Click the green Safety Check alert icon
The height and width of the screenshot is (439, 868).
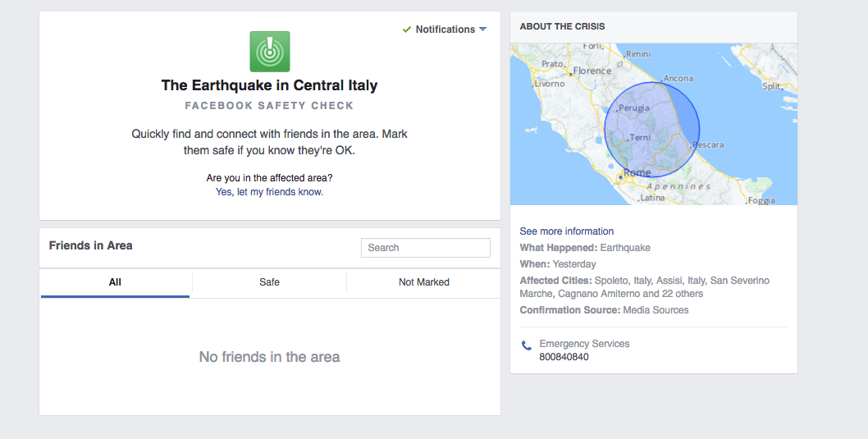pos(270,52)
